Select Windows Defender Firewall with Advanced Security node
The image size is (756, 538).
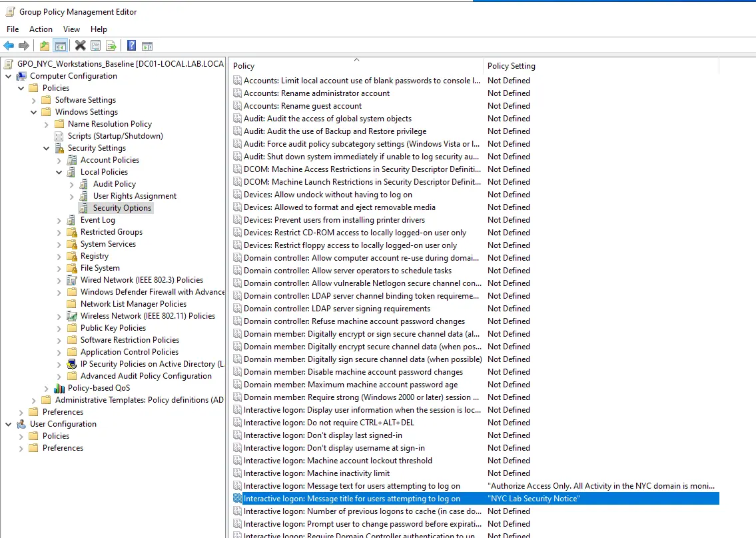(x=153, y=292)
